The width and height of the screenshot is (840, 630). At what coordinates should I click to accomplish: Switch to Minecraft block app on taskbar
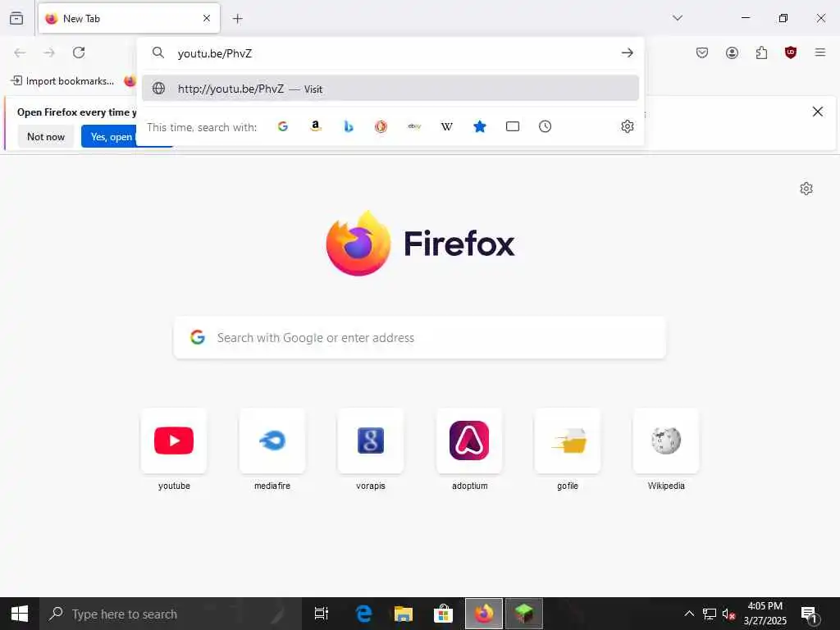(x=524, y=614)
